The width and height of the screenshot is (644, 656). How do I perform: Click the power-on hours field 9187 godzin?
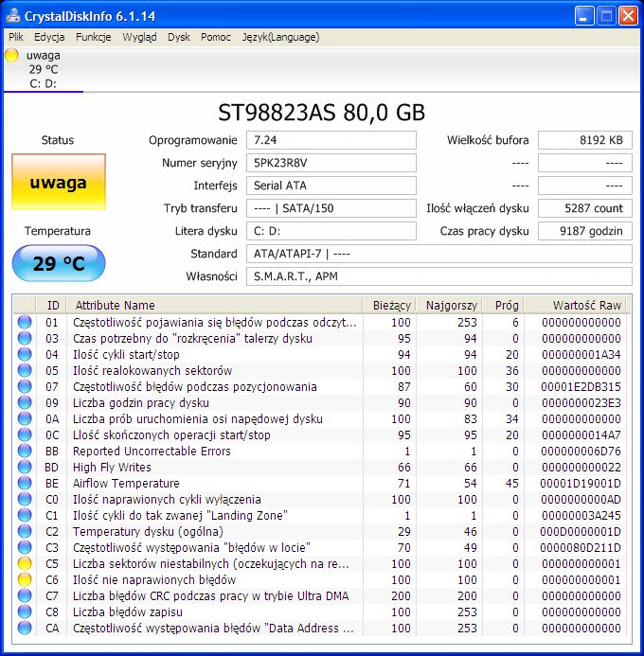[585, 231]
